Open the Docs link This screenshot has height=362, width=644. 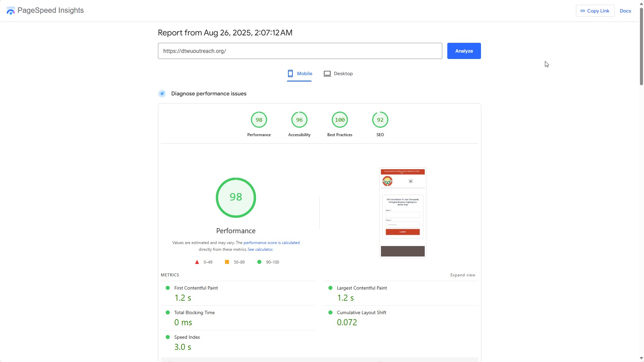pyautogui.click(x=625, y=11)
